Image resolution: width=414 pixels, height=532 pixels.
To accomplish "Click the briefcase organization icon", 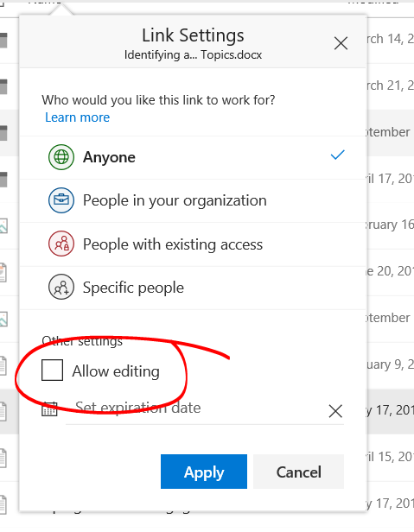I will coord(61,200).
